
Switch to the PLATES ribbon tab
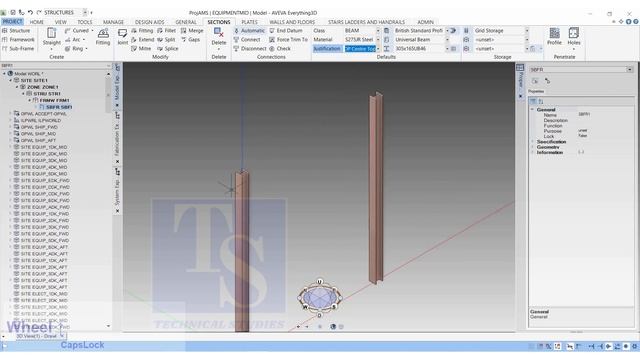[x=249, y=22]
